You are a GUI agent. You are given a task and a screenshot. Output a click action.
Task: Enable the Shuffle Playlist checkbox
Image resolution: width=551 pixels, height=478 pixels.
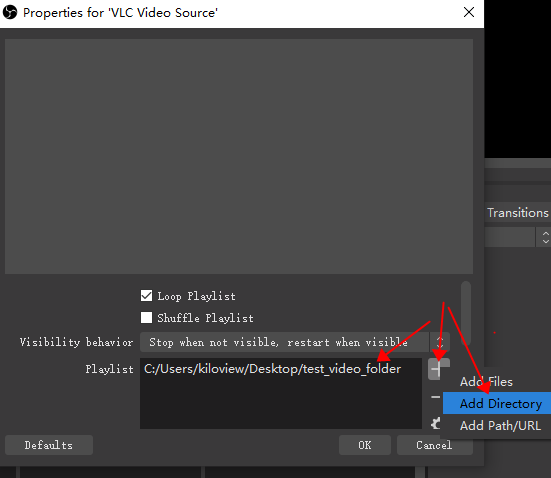tap(146, 317)
